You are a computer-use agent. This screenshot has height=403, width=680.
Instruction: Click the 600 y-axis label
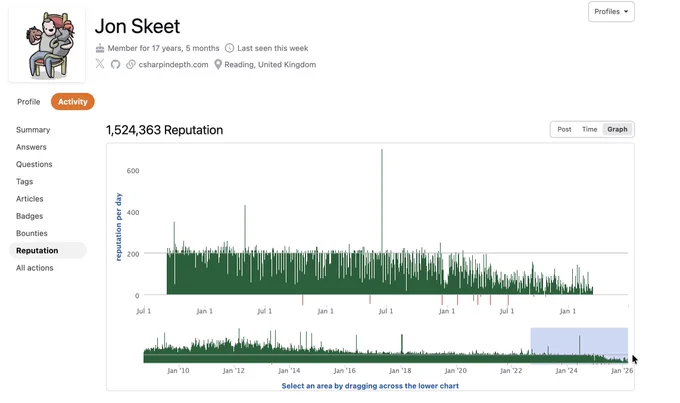coord(133,171)
